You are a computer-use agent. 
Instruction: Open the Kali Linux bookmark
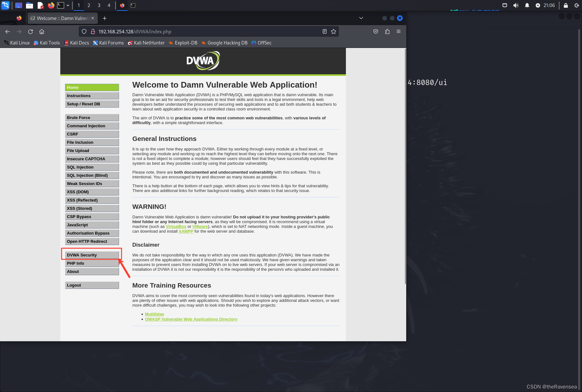[x=17, y=43]
